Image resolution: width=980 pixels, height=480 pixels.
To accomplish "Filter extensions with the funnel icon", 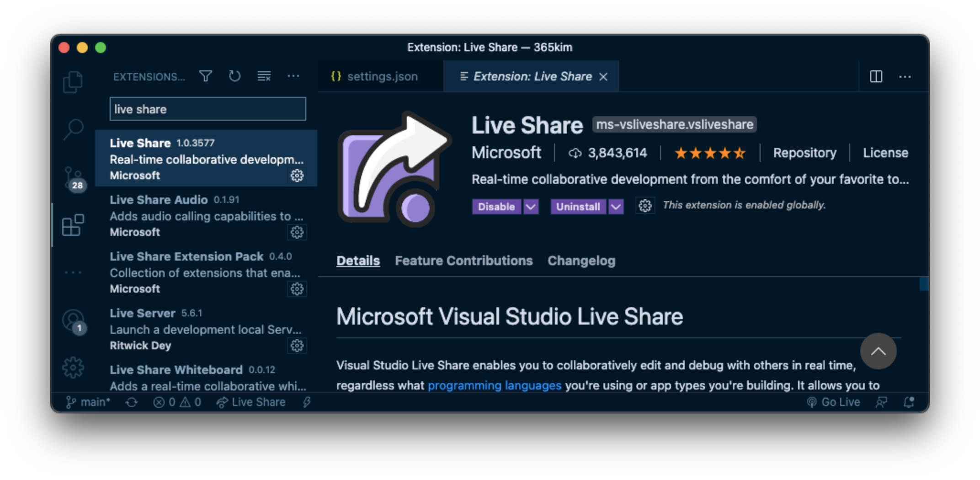I will 206,76.
